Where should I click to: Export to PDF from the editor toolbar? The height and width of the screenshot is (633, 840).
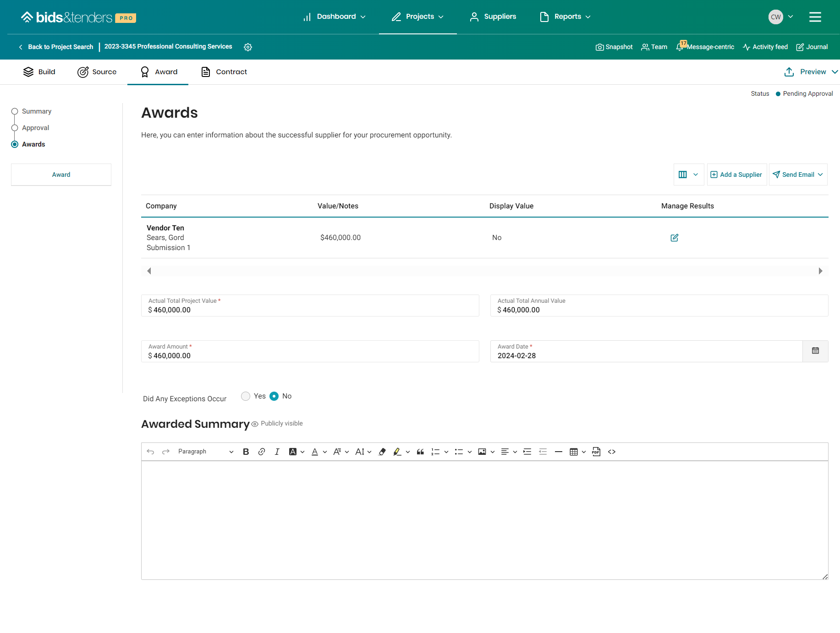coord(596,452)
